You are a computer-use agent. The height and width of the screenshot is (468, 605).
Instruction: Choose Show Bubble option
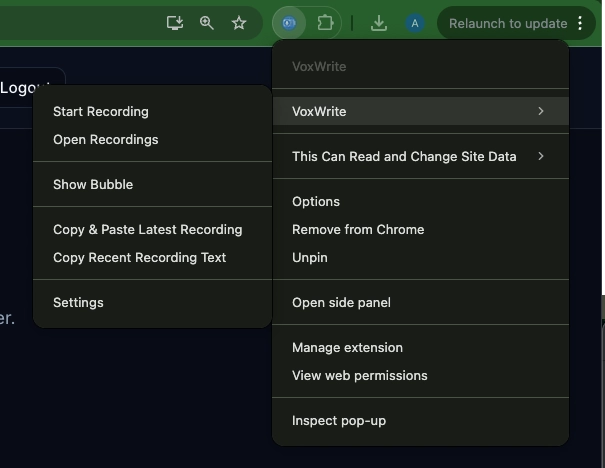(152, 184)
